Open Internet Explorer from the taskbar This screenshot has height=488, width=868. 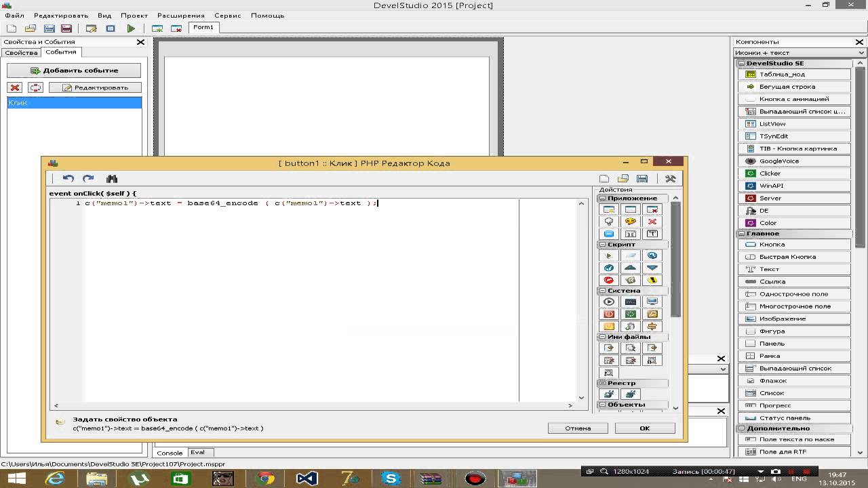point(55,479)
